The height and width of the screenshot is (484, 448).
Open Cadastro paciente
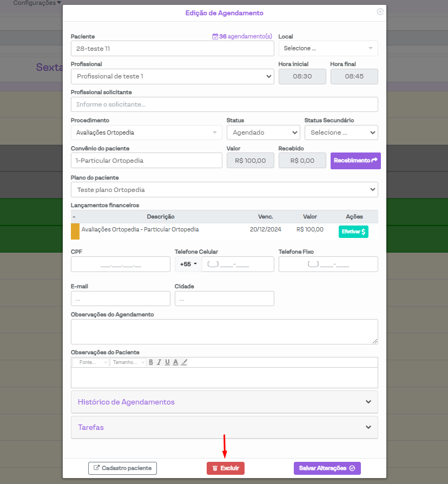click(x=122, y=468)
